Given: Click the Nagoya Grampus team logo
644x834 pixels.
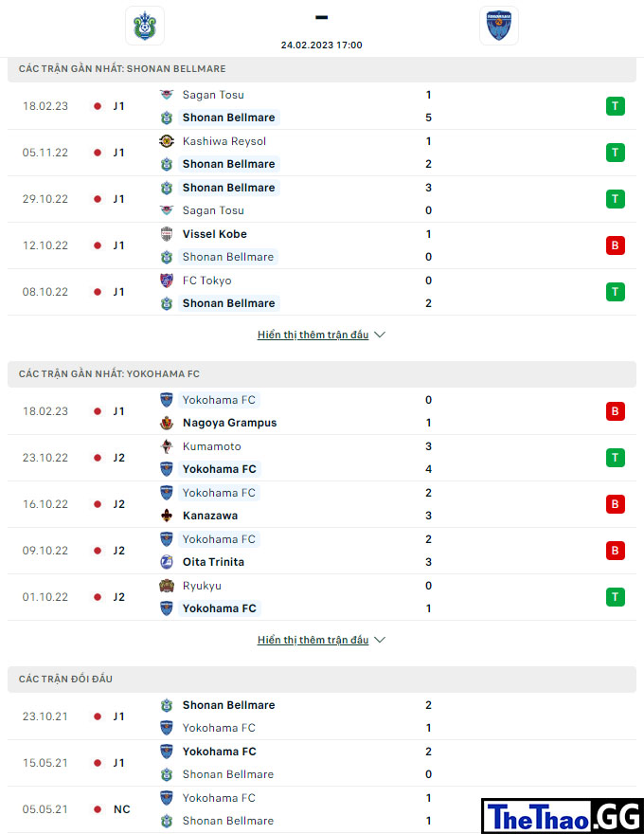Looking at the screenshot, I should coord(167,423).
